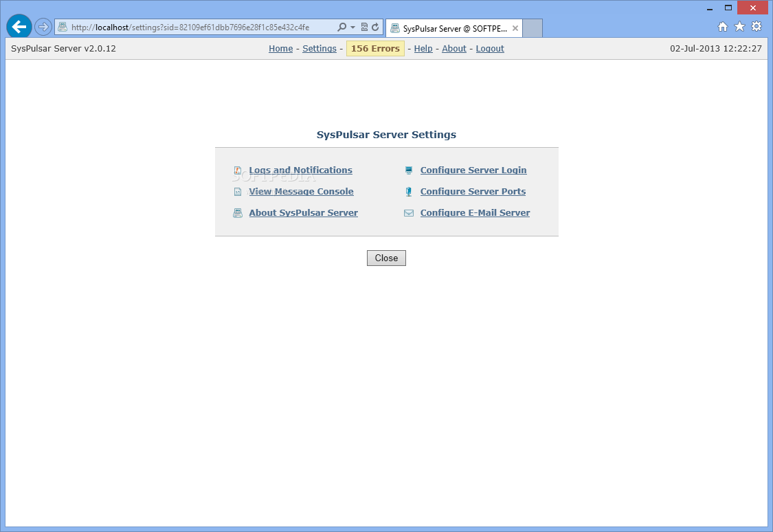Click the browser Forward arrow button
Viewport: 773px width, 532px height.
click(x=43, y=27)
